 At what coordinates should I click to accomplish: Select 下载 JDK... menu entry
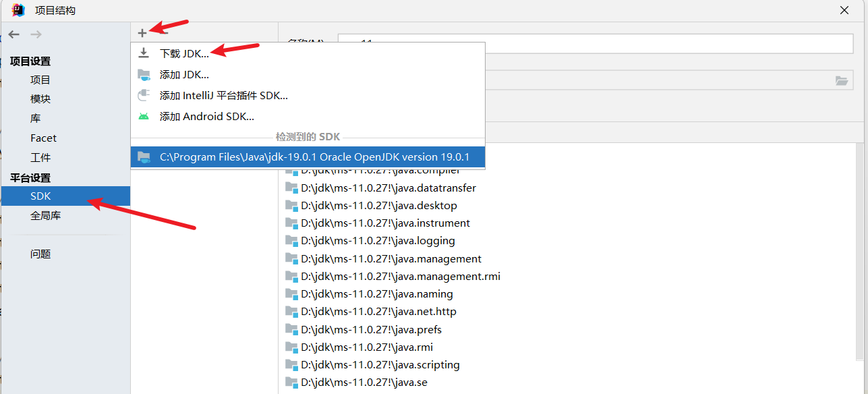click(308, 53)
